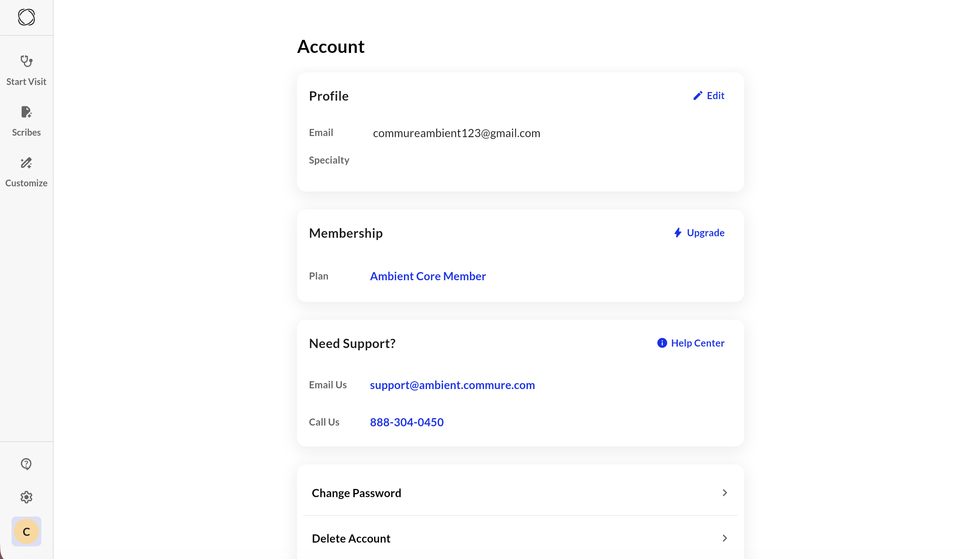980x559 pixels.
Task: Click the support@ambient.commure.com email link
Action: coord(452,385)
